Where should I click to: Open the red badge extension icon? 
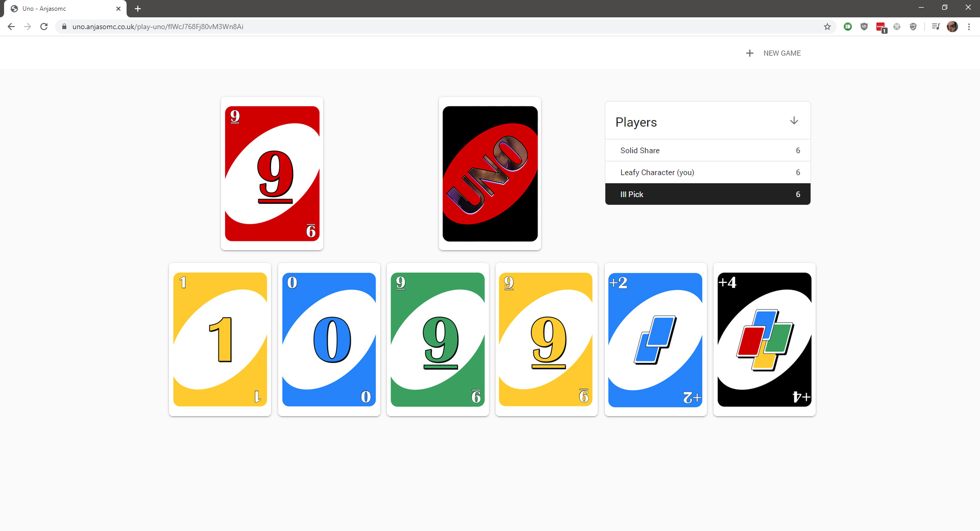click(881, 27)
